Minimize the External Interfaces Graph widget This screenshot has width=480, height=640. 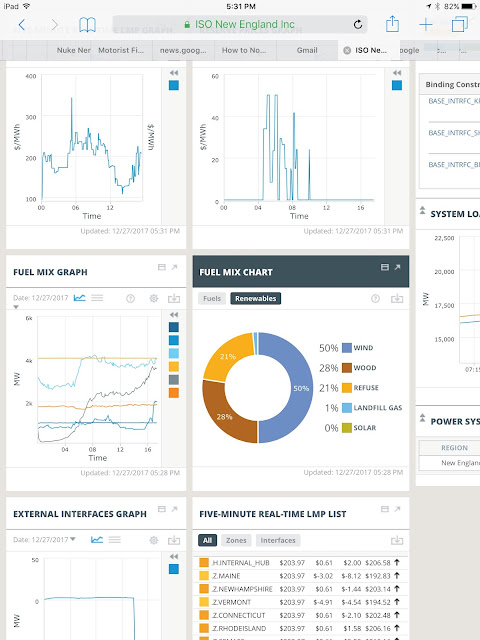(x=162, y=509)
